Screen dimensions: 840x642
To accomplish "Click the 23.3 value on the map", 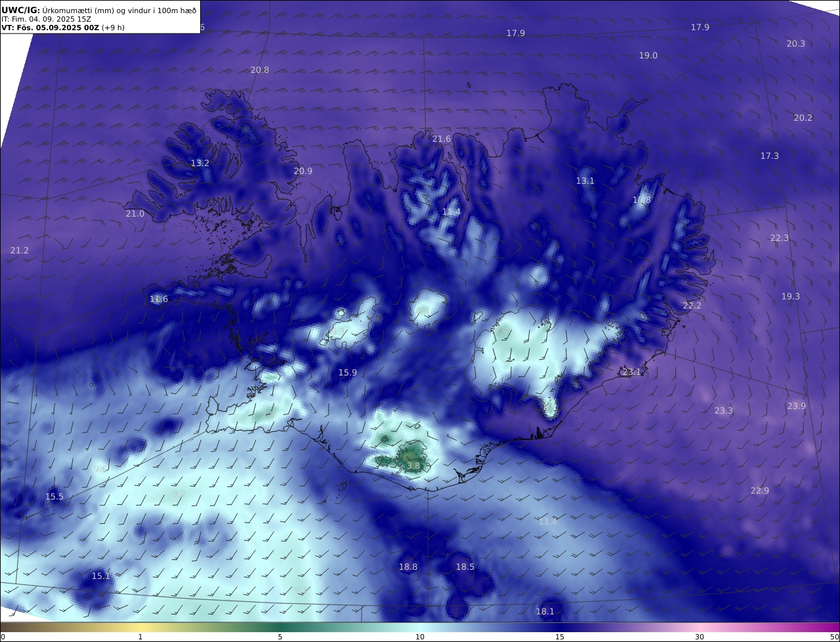I will 724,410.
